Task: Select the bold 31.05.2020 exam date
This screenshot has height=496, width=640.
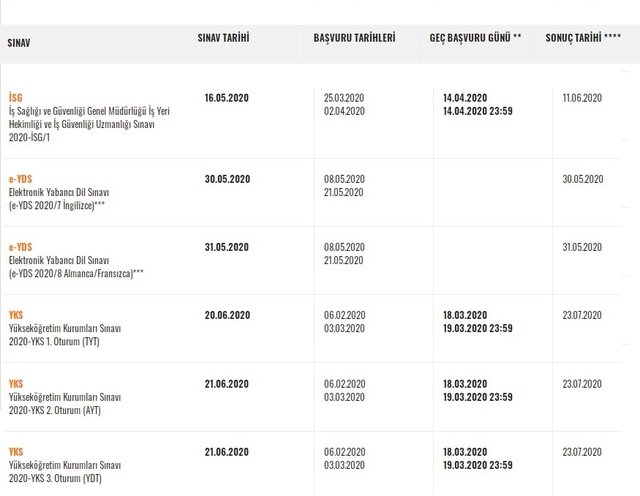Action: 226,247
